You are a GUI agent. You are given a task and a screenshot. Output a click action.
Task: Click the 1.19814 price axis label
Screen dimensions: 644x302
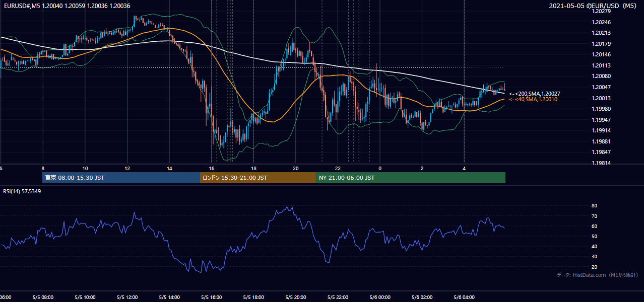point(601,163)
